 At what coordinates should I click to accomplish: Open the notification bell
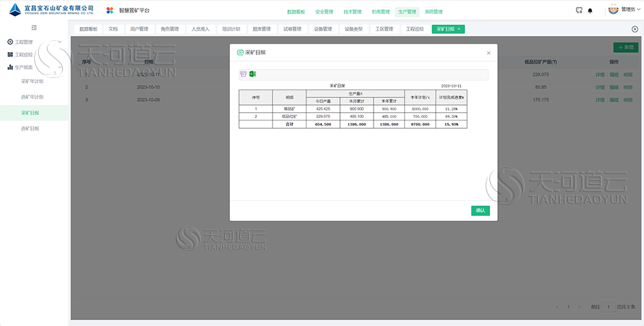tap(590, 11)
